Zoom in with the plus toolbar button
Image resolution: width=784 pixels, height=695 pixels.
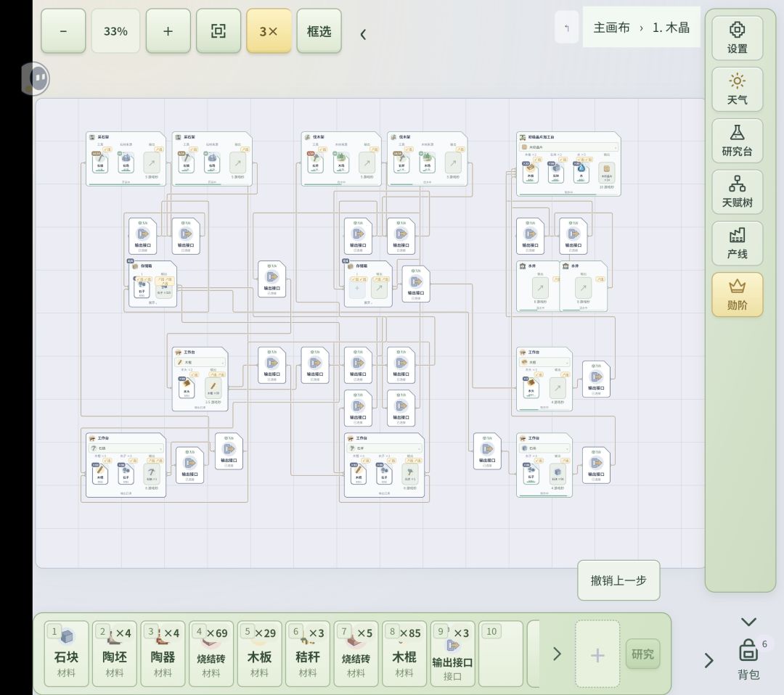tap(168, 31)
